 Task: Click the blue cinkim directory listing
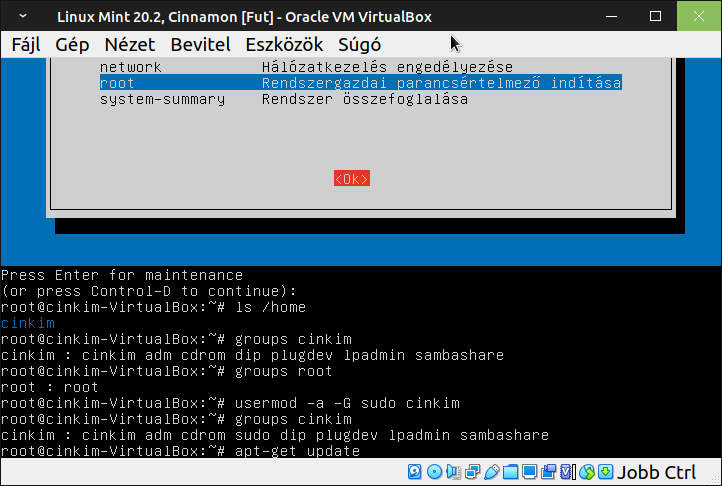click(28, 323)
